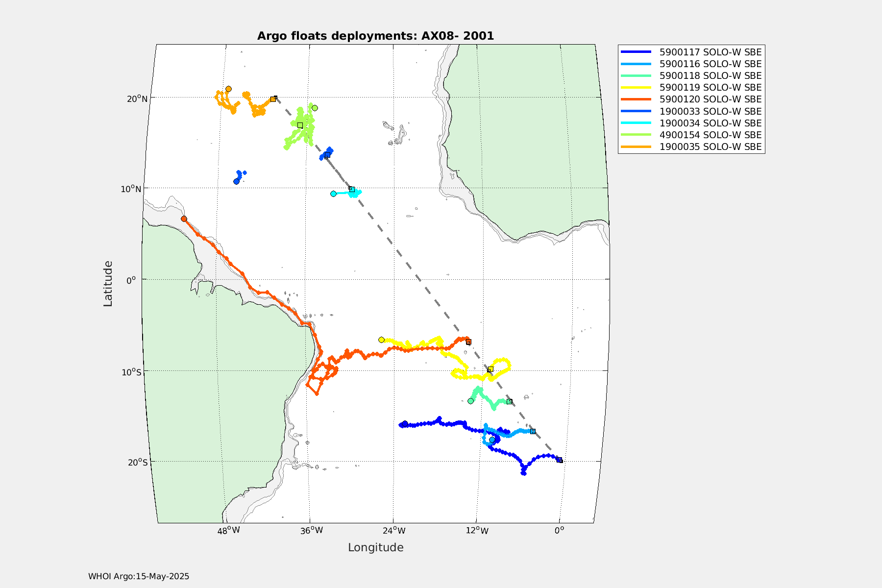Click the cyan circle marker near 10°N
The image size is (882, 588).
(x=333, y=194)
